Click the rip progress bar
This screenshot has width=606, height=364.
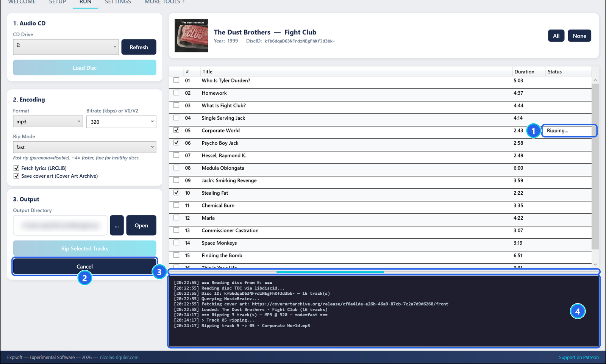coord(384,272)
